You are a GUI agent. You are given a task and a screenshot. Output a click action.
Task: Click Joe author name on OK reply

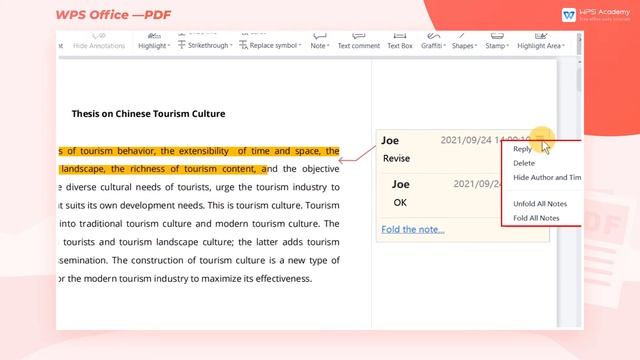click(x=400, y=184)
